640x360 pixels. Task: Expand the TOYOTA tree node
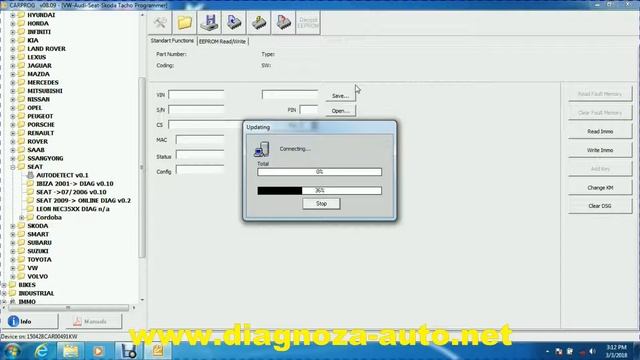point(13,260)
